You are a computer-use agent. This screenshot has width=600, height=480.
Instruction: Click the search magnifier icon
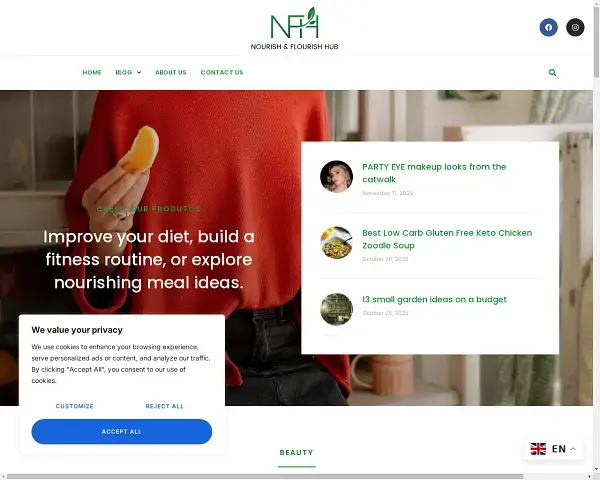[x=552, y=72]
